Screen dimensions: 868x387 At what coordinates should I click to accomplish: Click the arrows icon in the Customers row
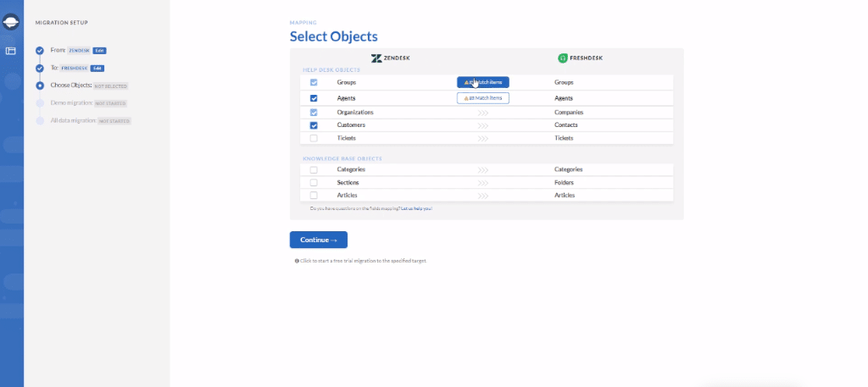482,125
